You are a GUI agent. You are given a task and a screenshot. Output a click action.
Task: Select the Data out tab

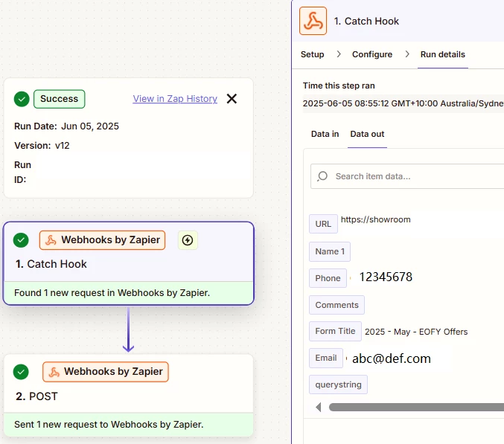point(367,134)
